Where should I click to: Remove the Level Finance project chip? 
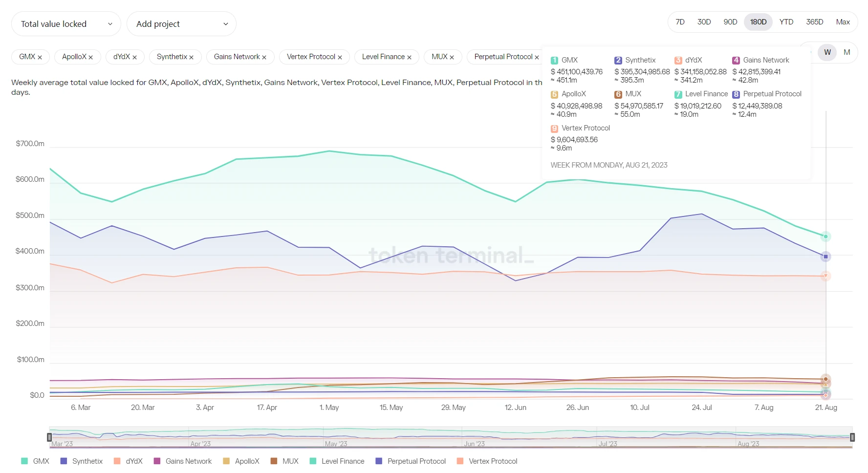click(x=409, y=57)
